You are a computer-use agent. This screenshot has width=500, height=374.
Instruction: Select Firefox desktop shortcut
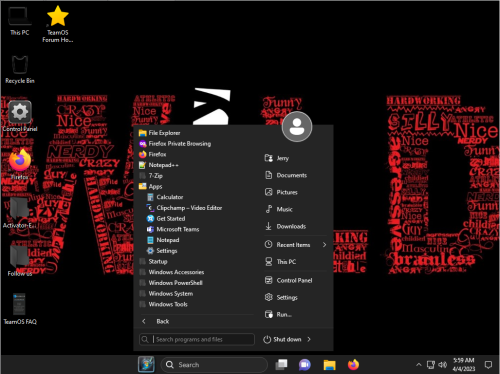tap(20, 165)
